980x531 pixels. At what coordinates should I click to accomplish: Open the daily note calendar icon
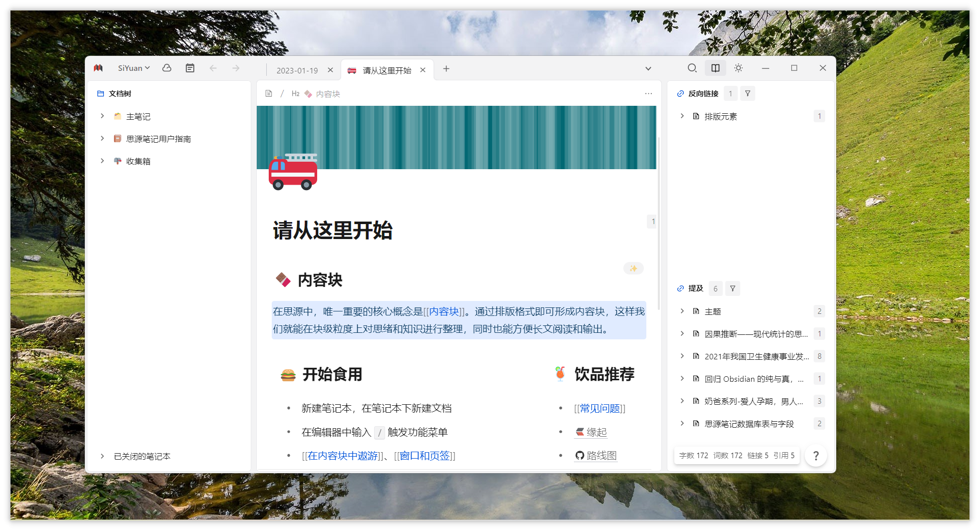(190, 68)
